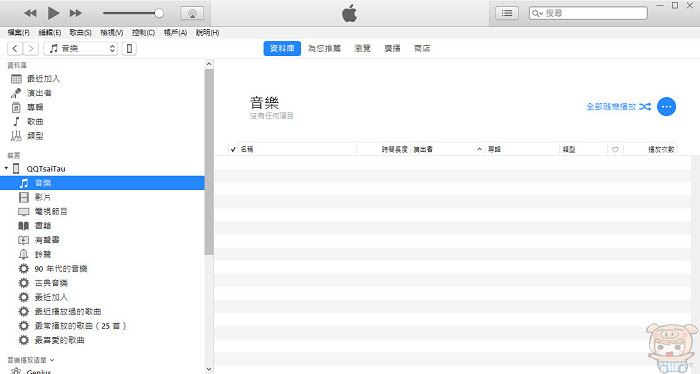Sort by the 播放次數 column header

[650, 150]
